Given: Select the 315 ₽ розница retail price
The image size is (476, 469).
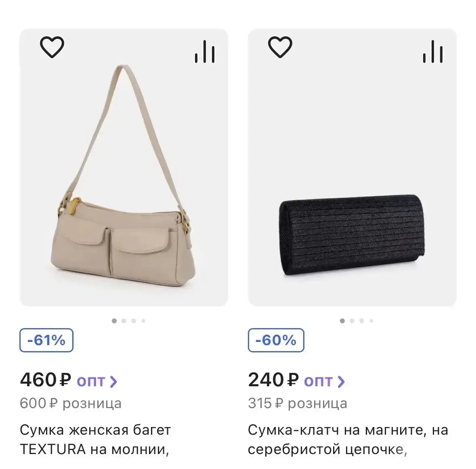Looking at the screenshot, I should [298, 404].
